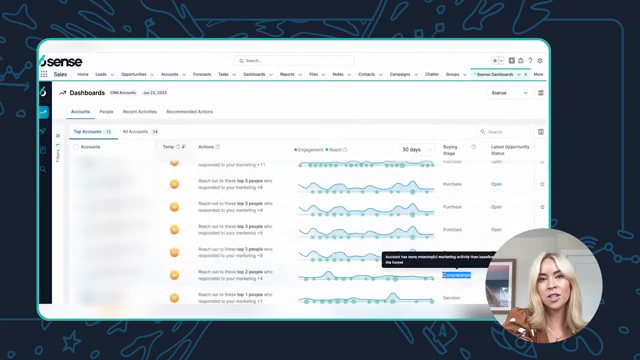
Task: Click the setup gear icon
Action: pos(540,60)
